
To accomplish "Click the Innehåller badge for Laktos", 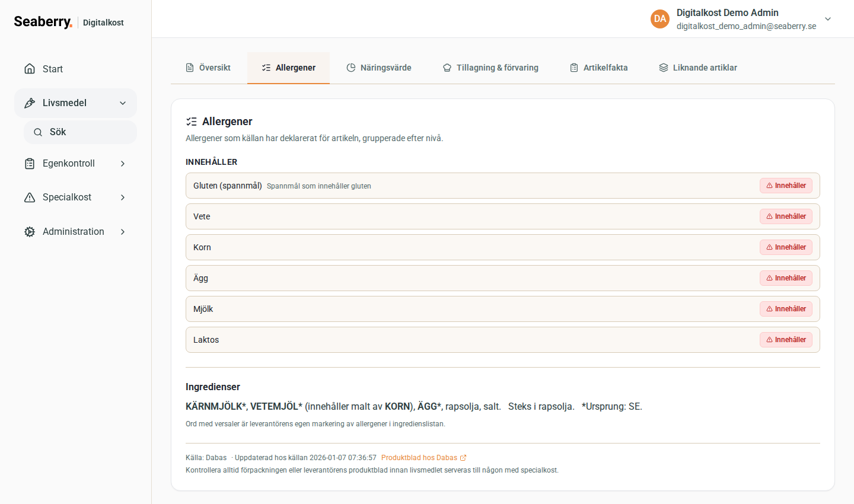I will (786, 340).
